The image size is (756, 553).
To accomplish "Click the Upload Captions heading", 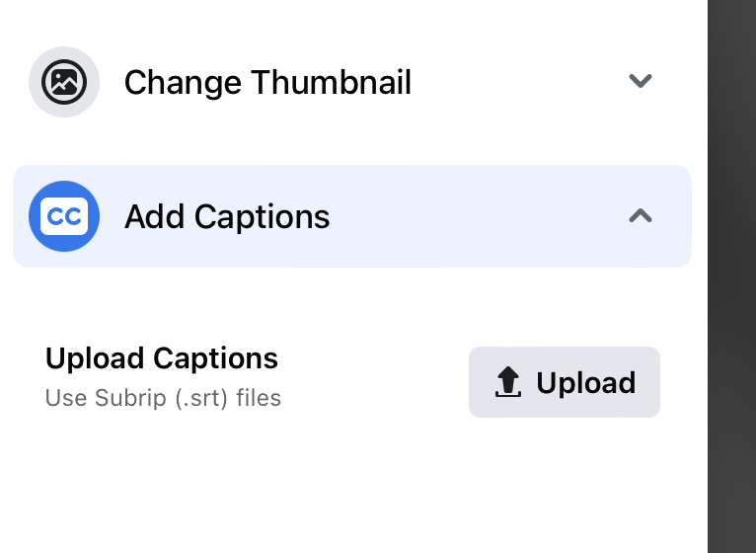I will coord(162,358).
